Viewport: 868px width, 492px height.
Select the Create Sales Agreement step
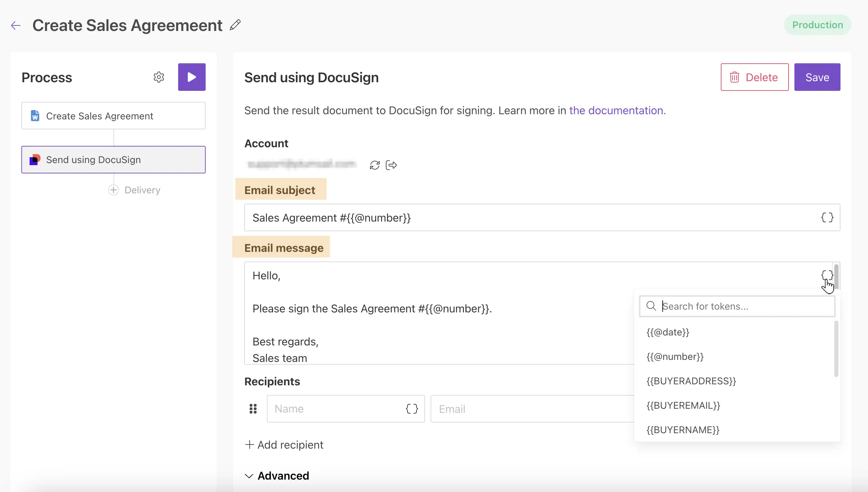coord(113,116)
